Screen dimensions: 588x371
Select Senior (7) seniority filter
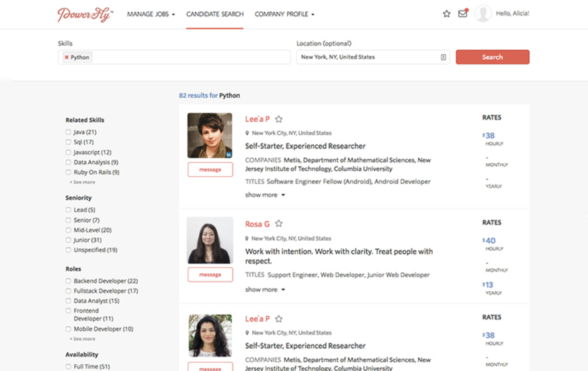pos(68,220)
